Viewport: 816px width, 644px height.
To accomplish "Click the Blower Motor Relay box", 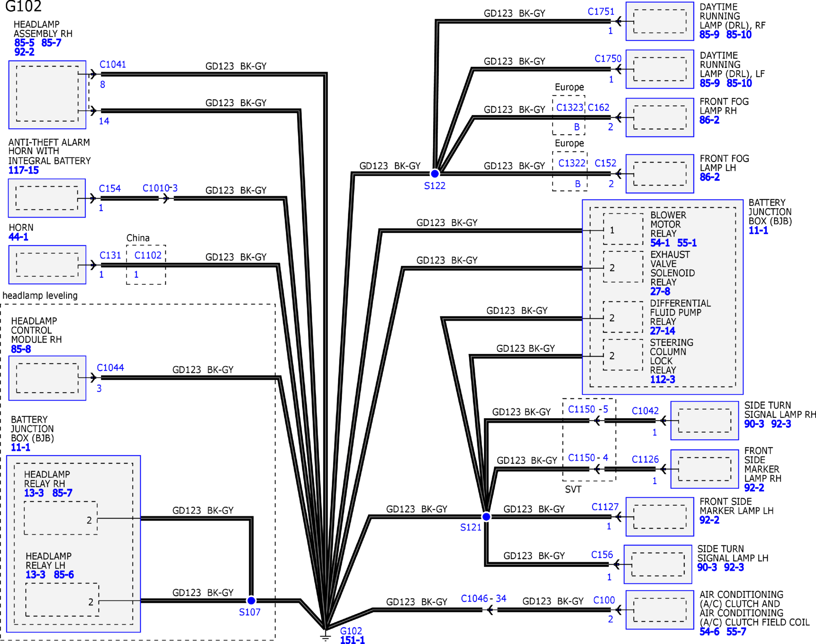I will pos(623,229).
